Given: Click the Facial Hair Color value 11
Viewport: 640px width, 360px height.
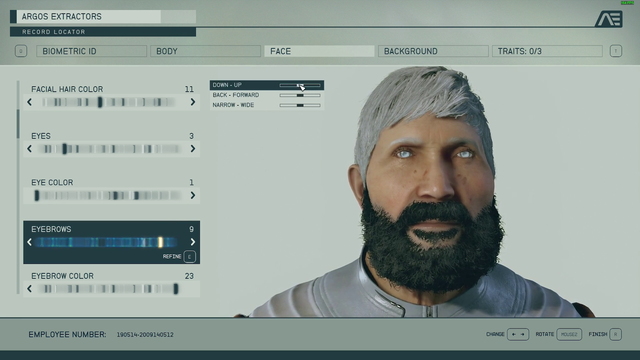Looking at the screenshot, I should coord(189,89).
